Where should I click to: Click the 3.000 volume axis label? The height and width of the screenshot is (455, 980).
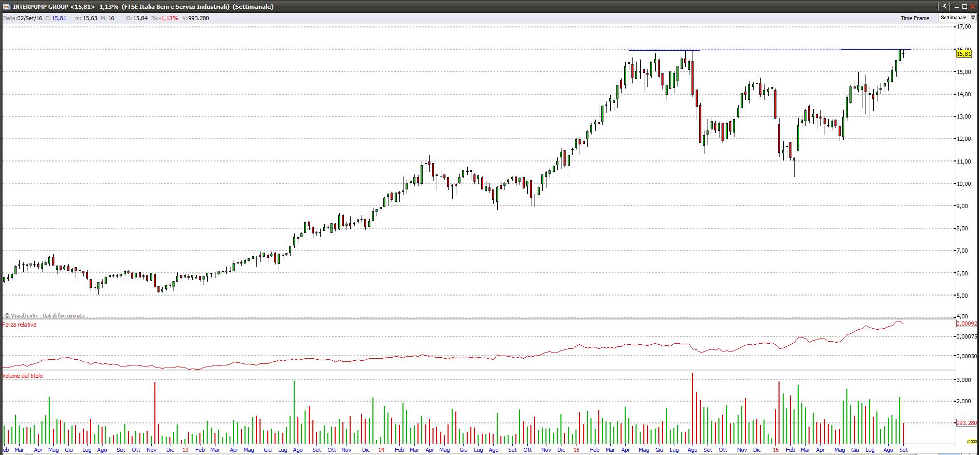(964, 380)
